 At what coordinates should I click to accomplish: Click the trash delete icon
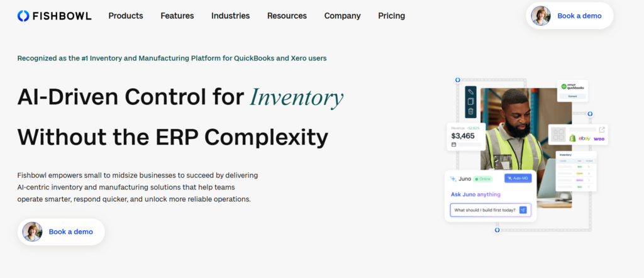pos(470,111)
